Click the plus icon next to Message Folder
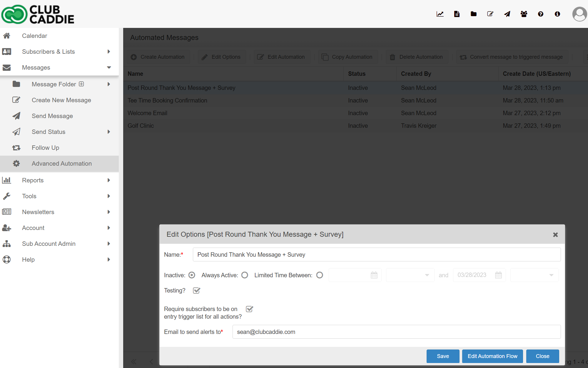Viewport: 588px width, 368px height. (81, 84)
